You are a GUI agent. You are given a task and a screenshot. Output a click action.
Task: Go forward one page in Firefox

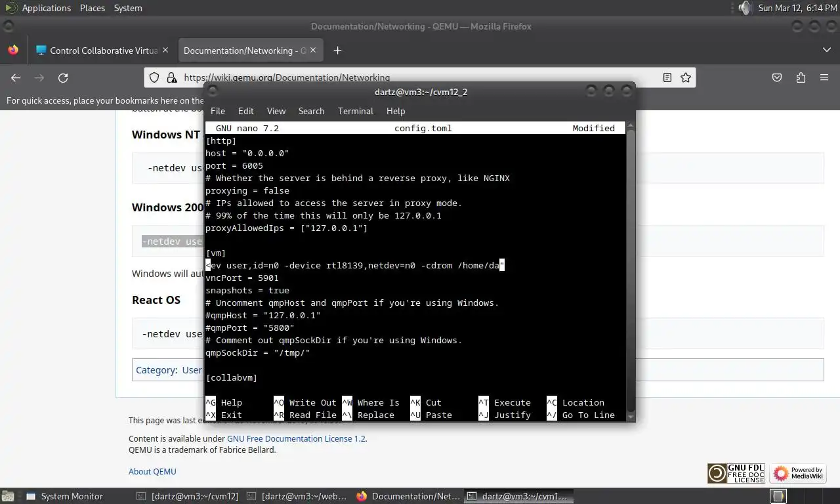pos(39,77)
